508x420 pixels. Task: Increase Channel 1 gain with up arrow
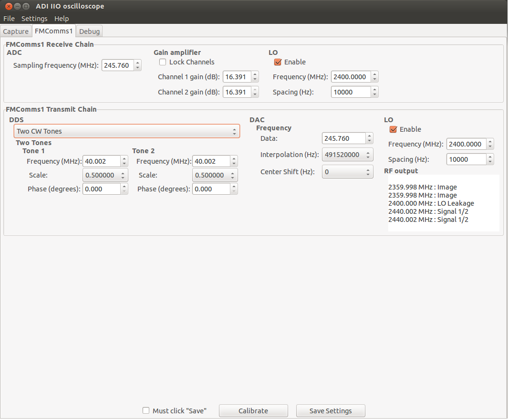[255, 74]
